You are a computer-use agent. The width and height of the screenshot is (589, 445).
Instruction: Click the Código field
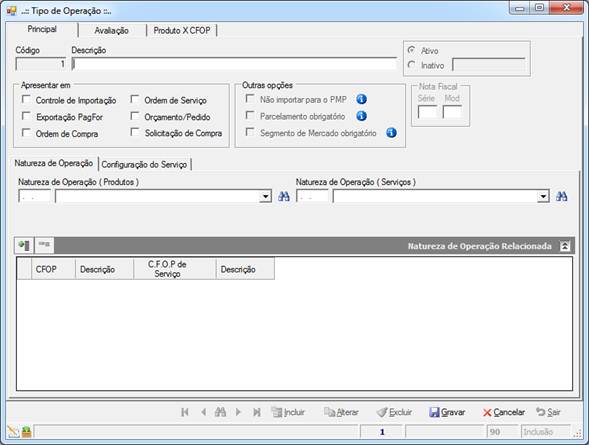click(41, 64)
